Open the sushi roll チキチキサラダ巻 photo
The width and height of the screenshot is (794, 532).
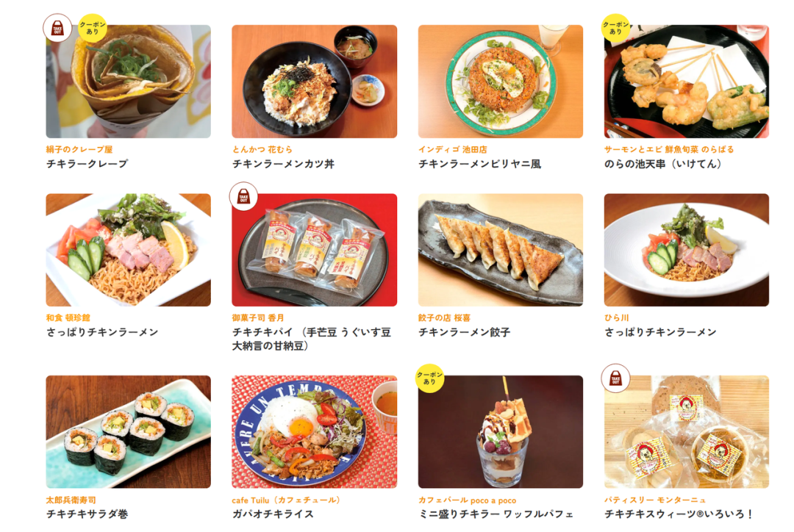(128, 432)
